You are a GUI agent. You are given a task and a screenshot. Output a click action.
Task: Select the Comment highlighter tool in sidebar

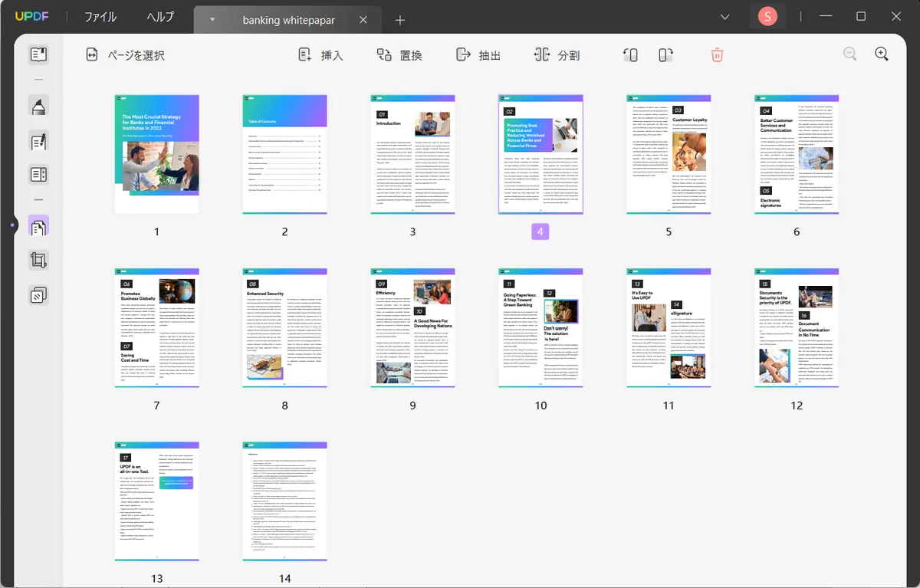point(38,107)
